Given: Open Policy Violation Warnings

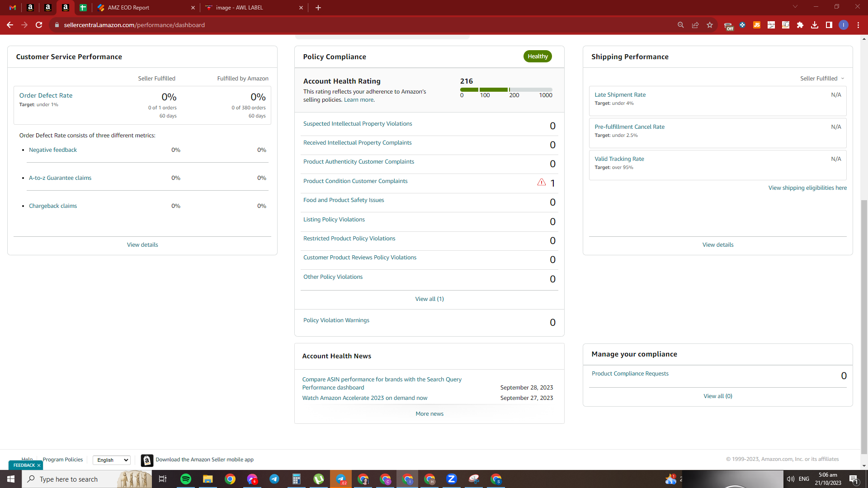Looking at the screenshot, I should [x=336, y=320].
